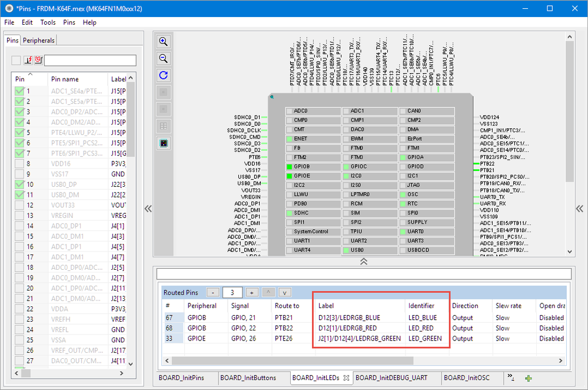This screenshot has height=390, width=588.
Task: Show hidden tabs overflow list
Action: 511,377
